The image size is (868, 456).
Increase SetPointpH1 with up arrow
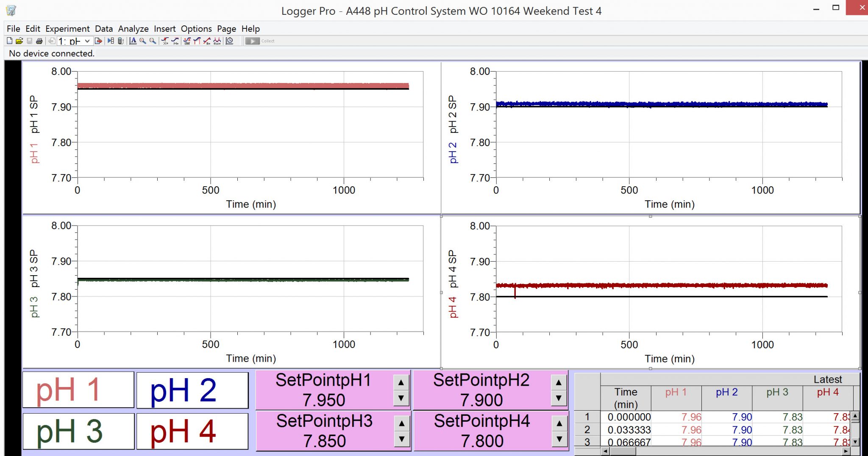tap(401, 383)
